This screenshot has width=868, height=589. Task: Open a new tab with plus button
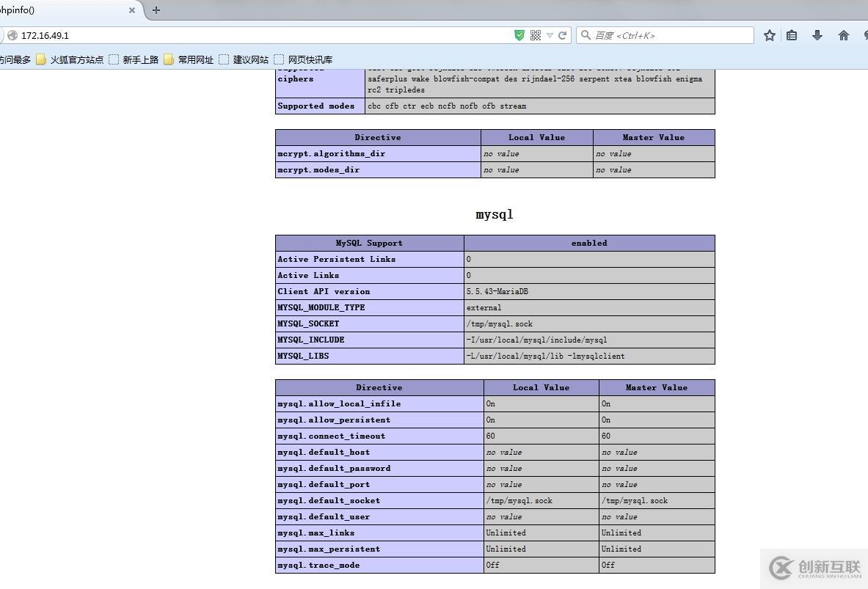click(x=156, y=10)
